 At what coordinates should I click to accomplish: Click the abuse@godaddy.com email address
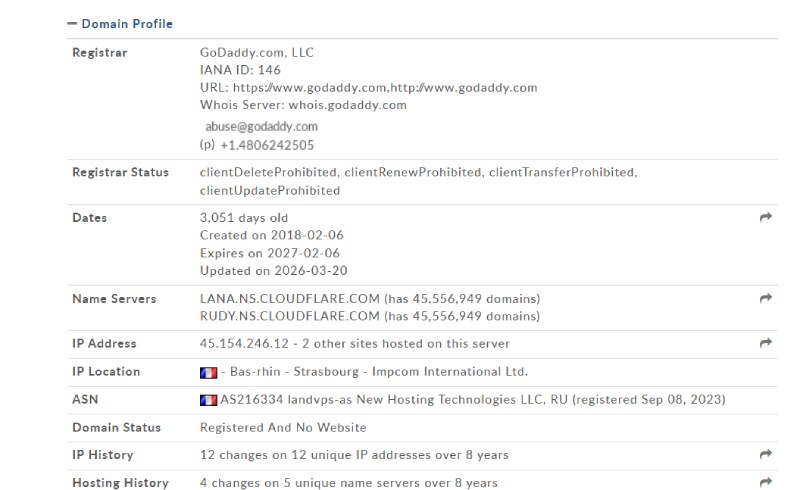coord(261,126)
